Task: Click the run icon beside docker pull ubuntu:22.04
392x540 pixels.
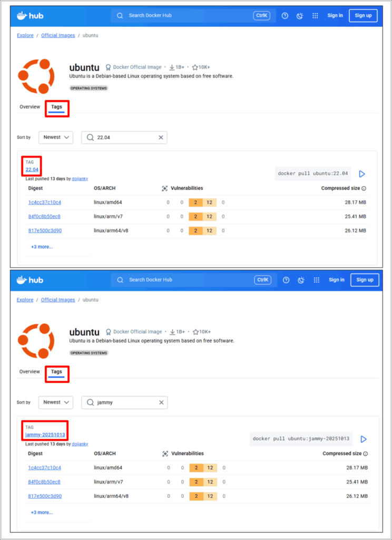Action: pyautogui.click(x=362, y=174)
